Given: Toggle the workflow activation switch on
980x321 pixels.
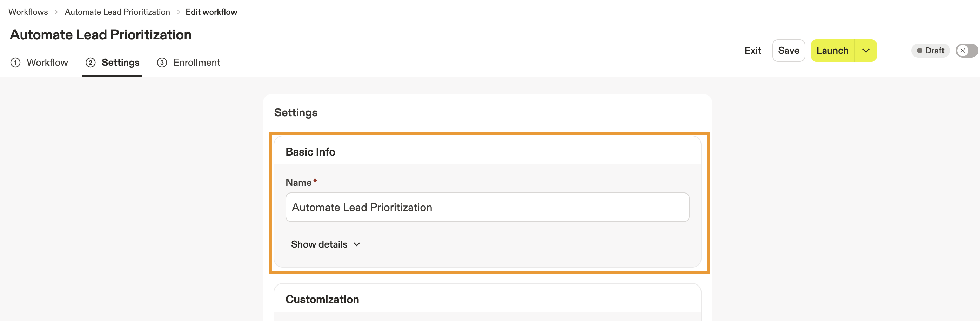Looking at the screenshot, I should click(x=966, y=51).
